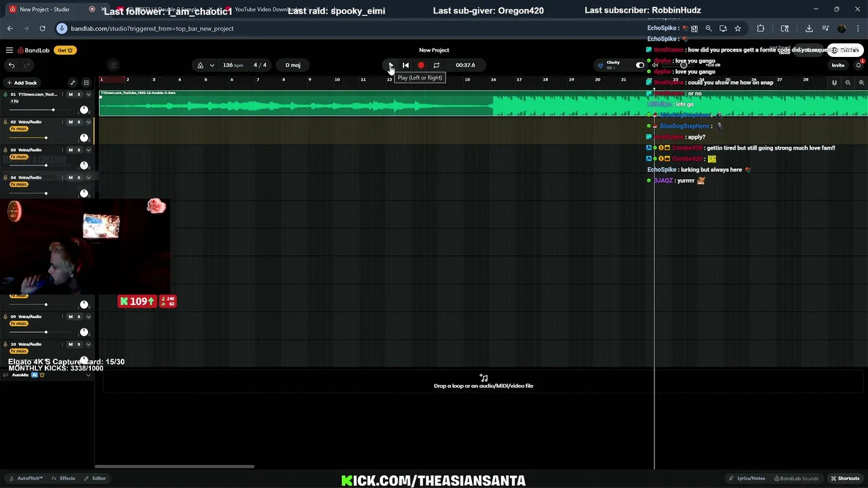Reload the browser page
This screenshot has width=868, height=488.
[42, 28]
